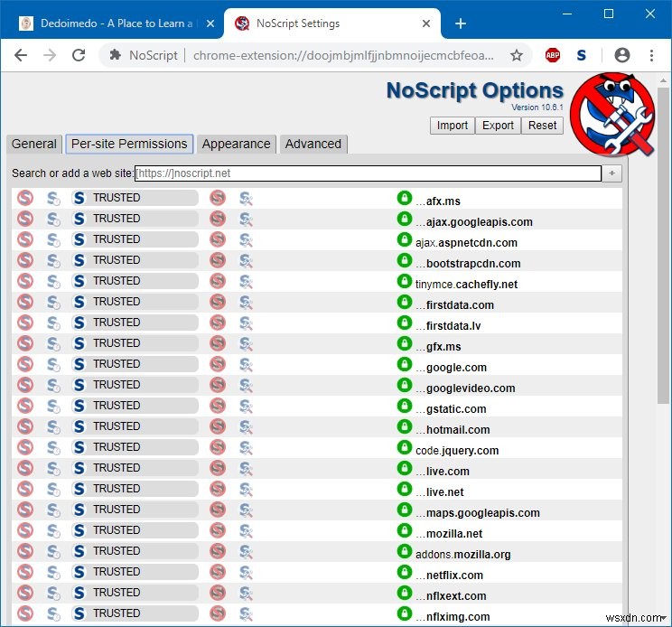Focus the search or add site field
672x627 pixels.
pyautogui.click(x=368, y=173)
